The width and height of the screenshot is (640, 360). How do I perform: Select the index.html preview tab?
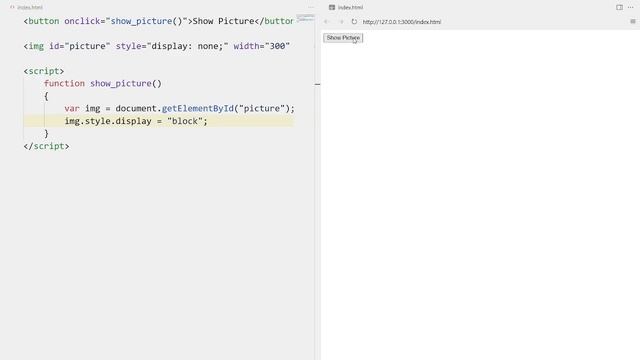pos(346,7)
